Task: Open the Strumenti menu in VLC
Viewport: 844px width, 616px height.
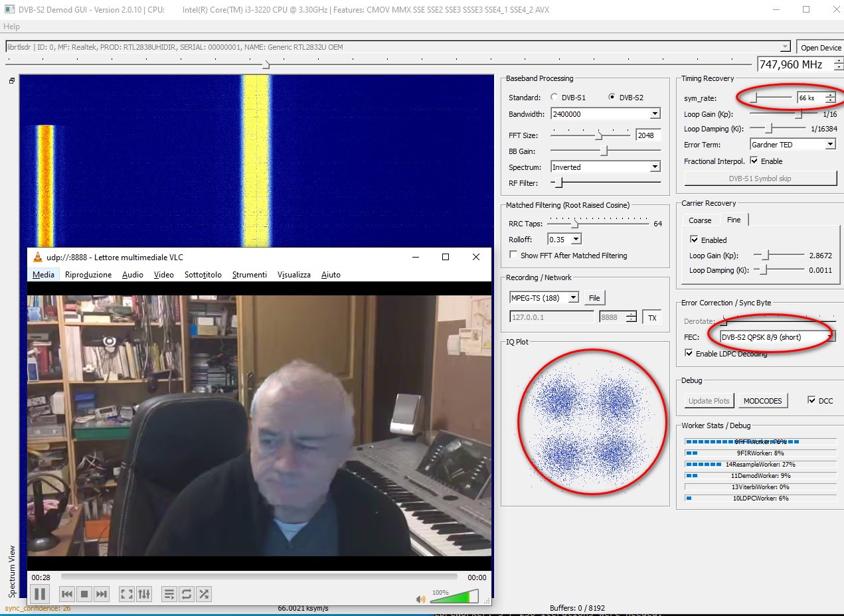Action: click(x=249, y=275)
